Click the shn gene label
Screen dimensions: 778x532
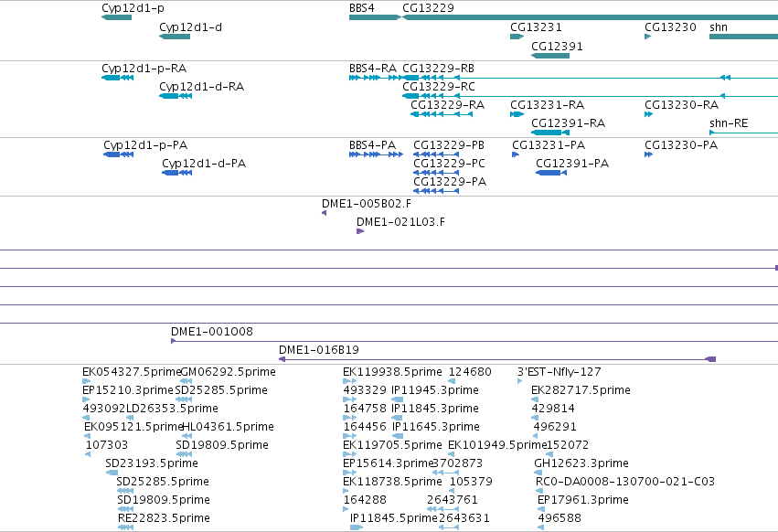tap(719, 27)
